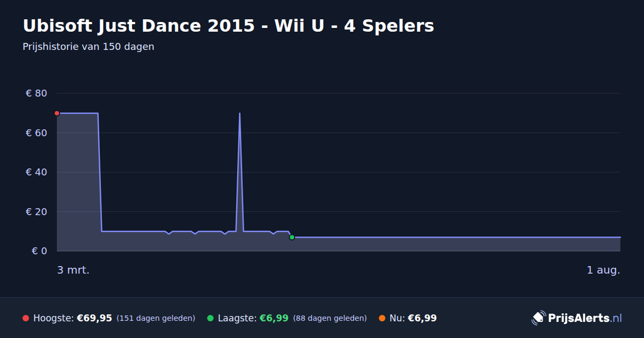Image resolution: width=644 pixels, height=338 pixels.
Task: Click the red highest-price marker on the chart
Action: coord(57,113)
